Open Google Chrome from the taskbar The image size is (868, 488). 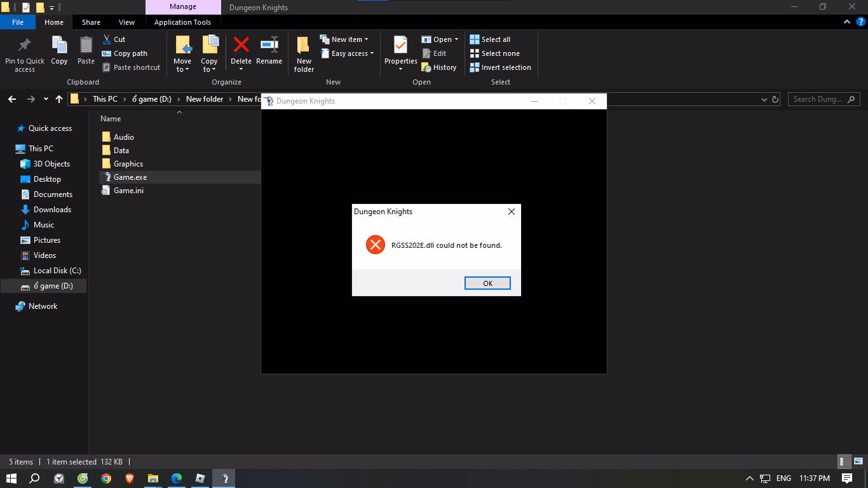tap(106, 478)
